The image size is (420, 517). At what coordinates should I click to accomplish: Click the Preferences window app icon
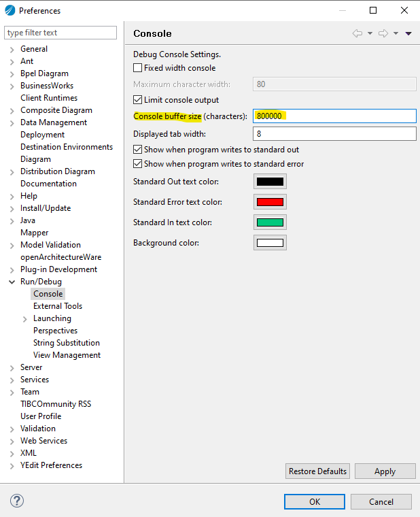click(10, 11)
